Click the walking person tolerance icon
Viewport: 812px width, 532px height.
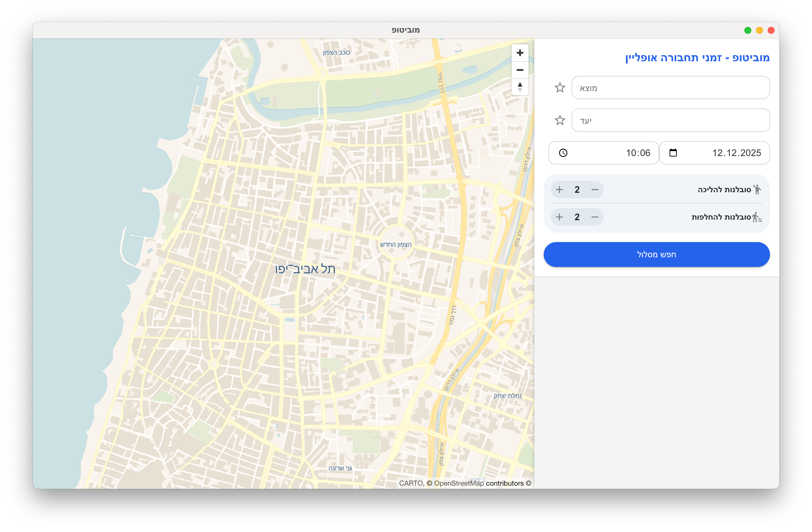pos(757,190)
